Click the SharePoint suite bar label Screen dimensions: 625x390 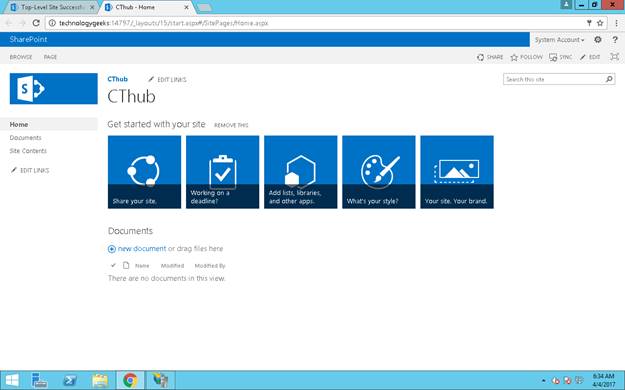28,39
